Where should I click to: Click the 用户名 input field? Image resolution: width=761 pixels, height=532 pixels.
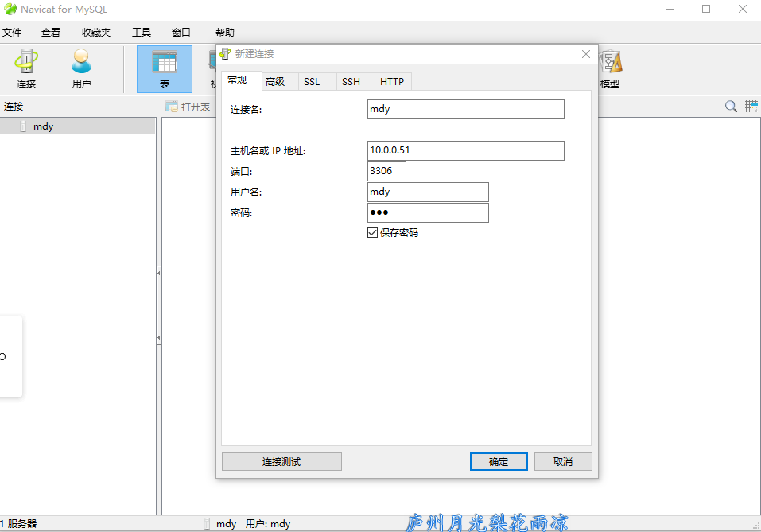point(428,192)
